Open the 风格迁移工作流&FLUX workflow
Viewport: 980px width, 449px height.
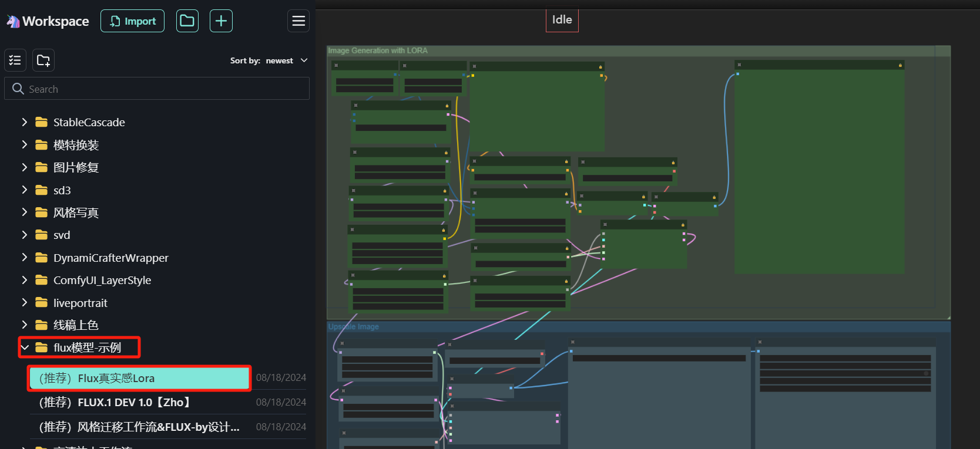139,427
